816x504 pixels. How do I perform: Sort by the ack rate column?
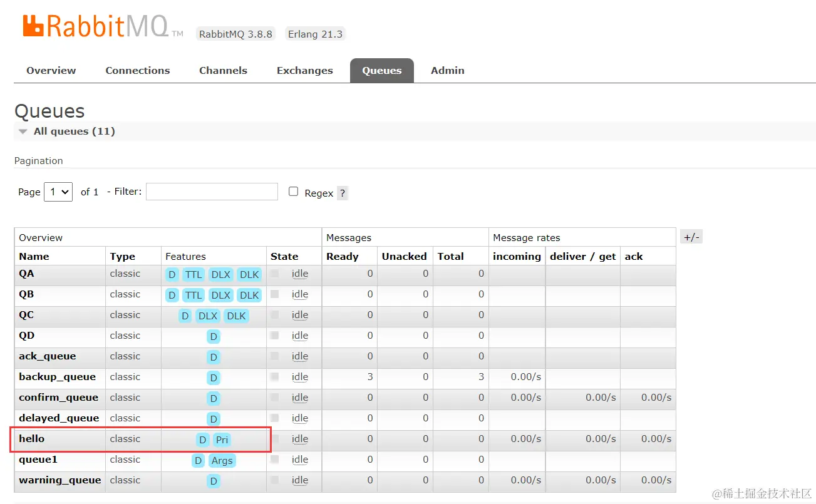(x=634, y=256)
